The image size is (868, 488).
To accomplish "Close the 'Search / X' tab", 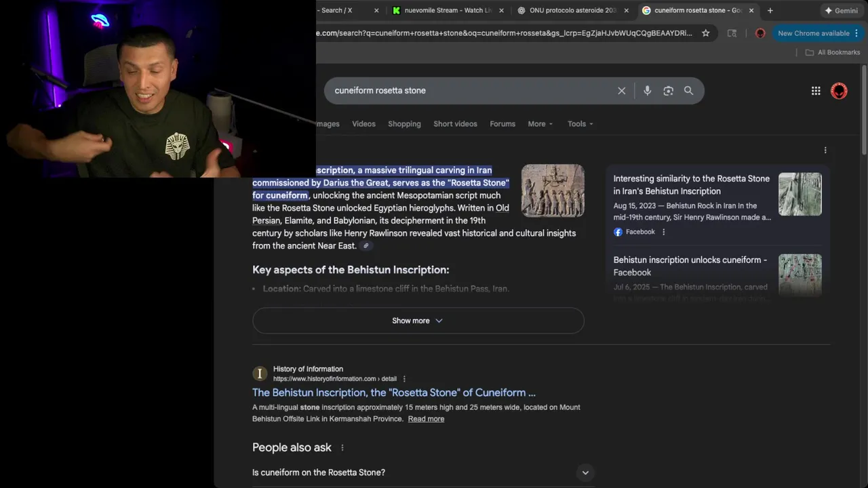I will pos(376,10).
